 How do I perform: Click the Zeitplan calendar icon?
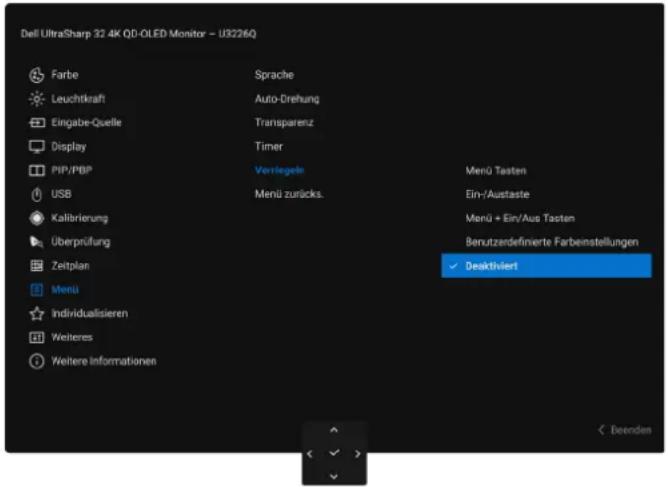click(x=37, y=266)
